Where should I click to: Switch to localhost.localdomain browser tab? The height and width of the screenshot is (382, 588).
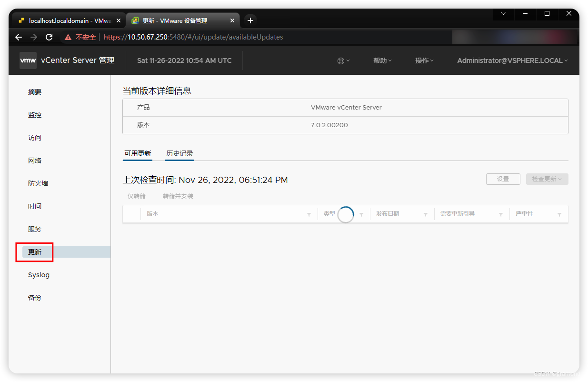[x=69, y=20]
